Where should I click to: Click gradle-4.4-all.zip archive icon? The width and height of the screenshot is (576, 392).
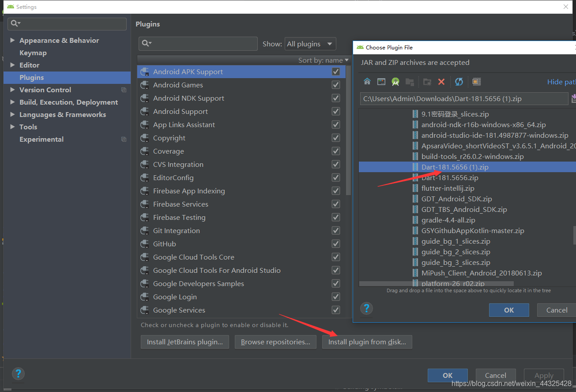(x=415, y=220)
